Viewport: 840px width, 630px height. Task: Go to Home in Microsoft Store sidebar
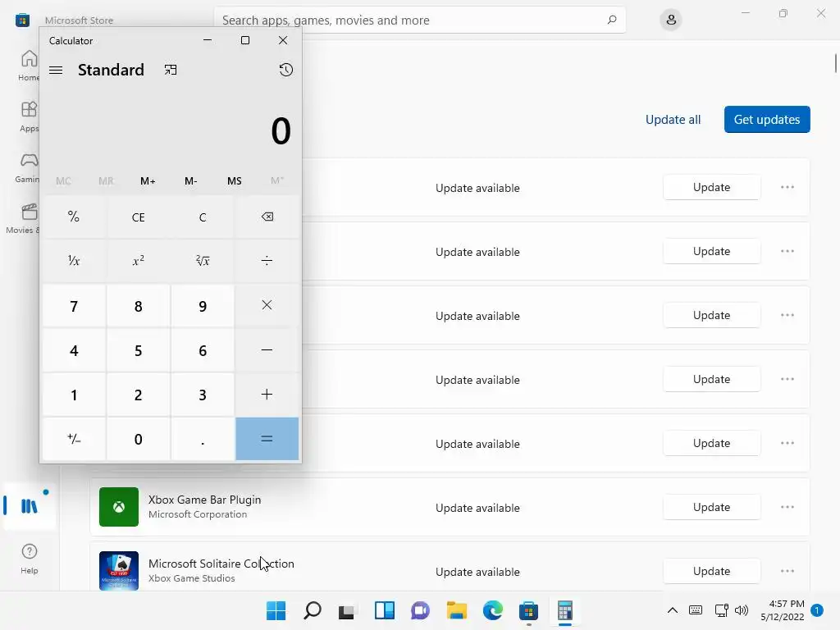pyautogui.click(x=29, y=66)
